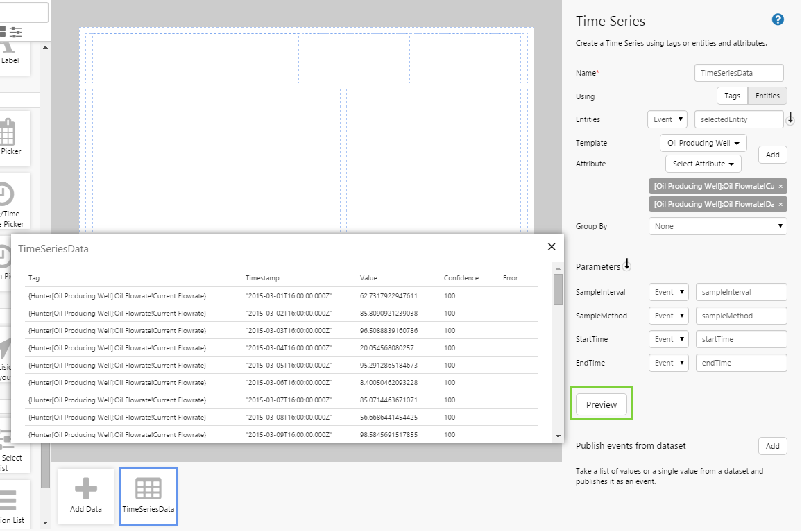This screenshot has height=532, width=802.
Task: Open the Select Attribute dropdown
Action: click(x=703, y=164)
